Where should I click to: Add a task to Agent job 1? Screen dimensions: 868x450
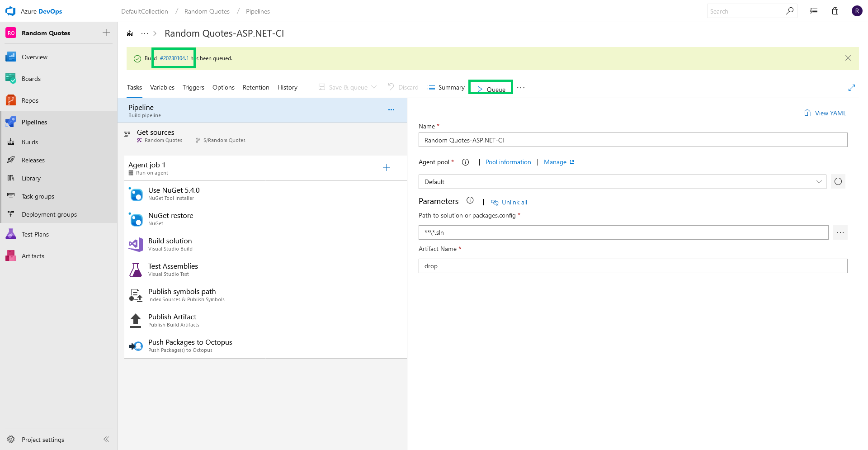coord(387,168)
